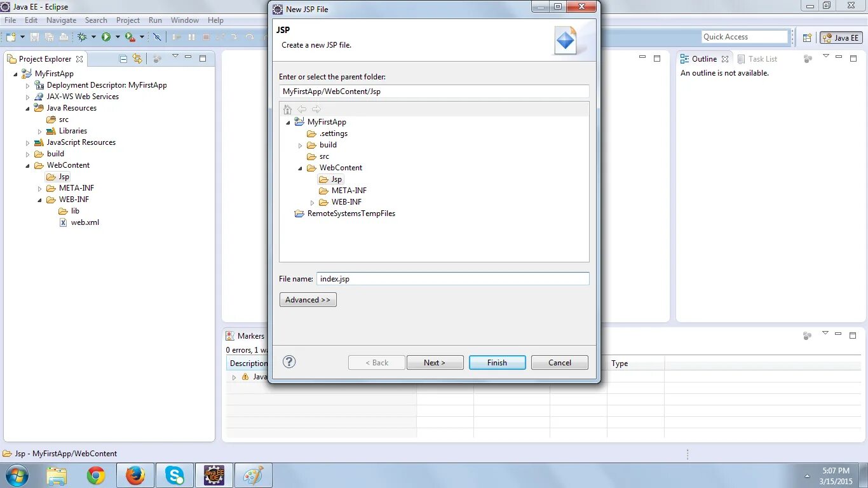Select .settings folder in dialog tree
The width and height of the screenshot is (868, 488).
327,133
